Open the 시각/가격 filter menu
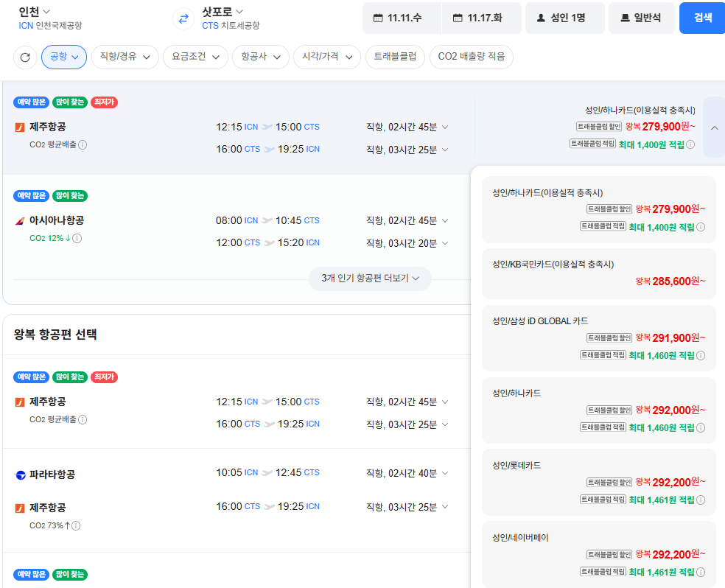 click(x=327, y=57)
